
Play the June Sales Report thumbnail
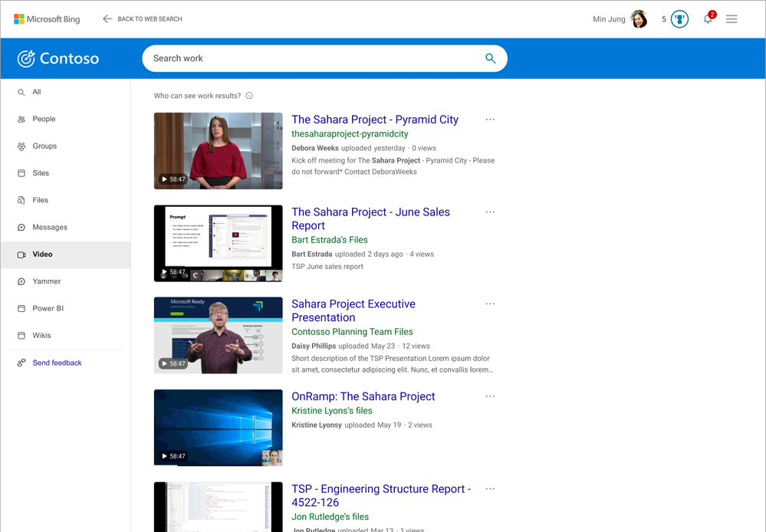click(219, 243)
